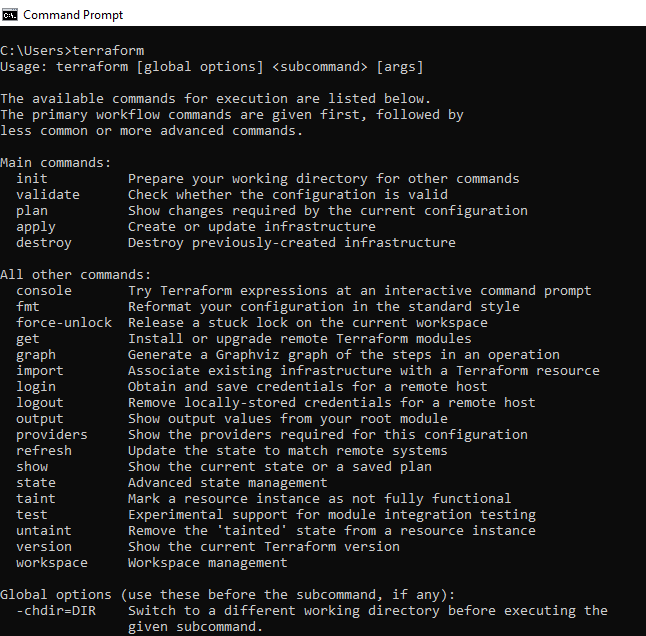The image size is (646, 636).
Task: Click the Command Prompt icon in title bar
Action: coord(9,15)
